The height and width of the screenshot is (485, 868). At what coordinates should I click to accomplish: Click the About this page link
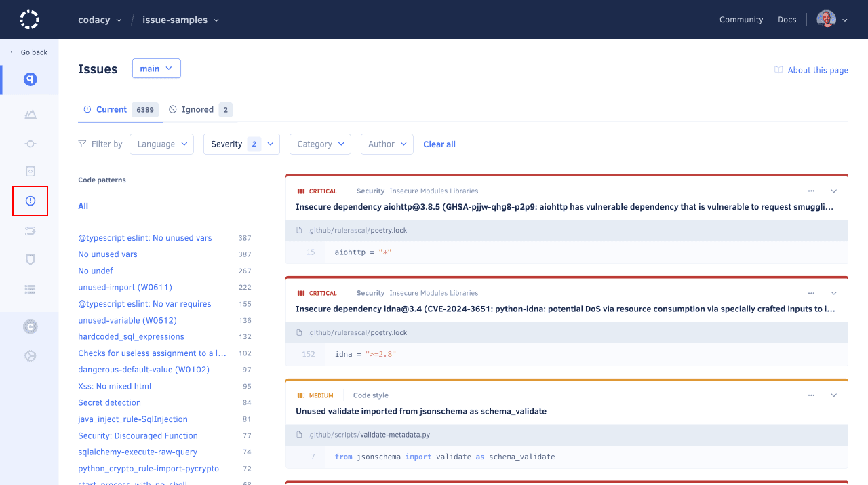[x=817, y=70]
